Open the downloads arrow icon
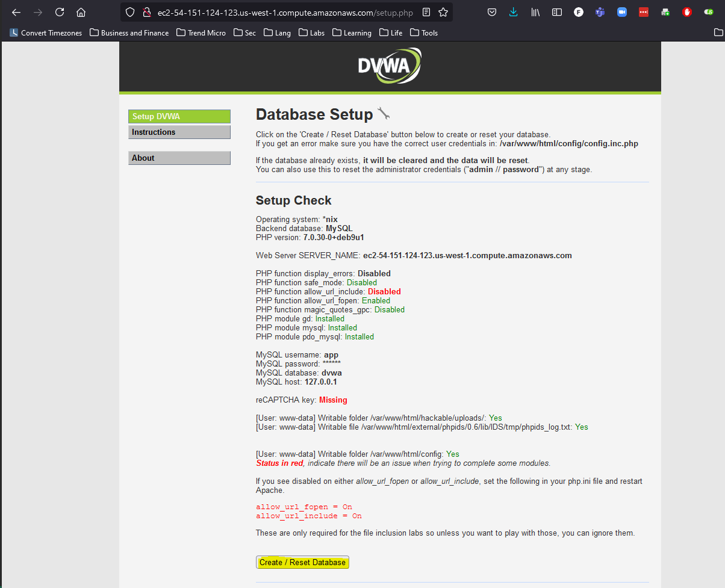 coord(513,12)
